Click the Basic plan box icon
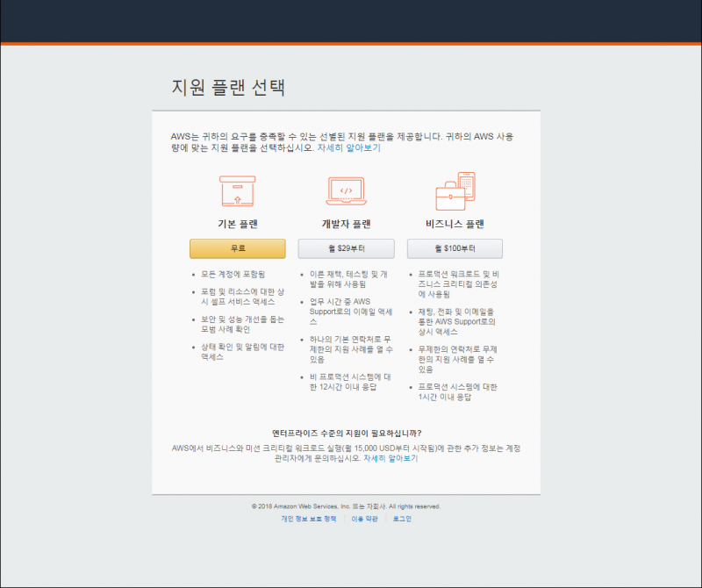The height and width of the screenshot is (588, 702). tap(237, 190)
